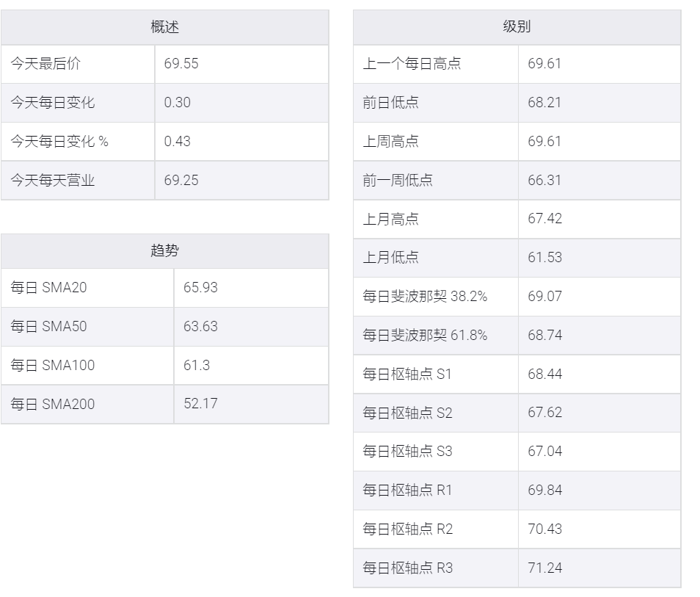Select the 每日枢轴点 S1 label
This screenshot has height=597, width=700.
(407, 374)
